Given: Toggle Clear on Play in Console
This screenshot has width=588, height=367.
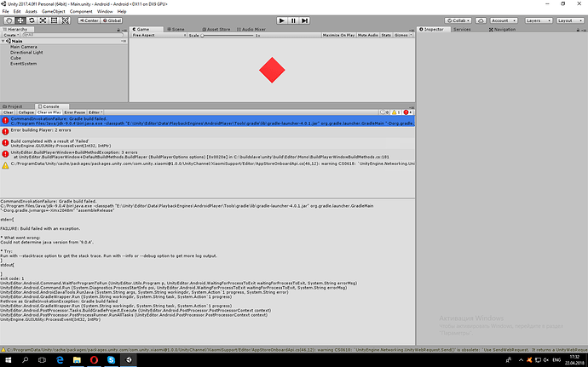Looking at the screenshot, I should point(49,112).
